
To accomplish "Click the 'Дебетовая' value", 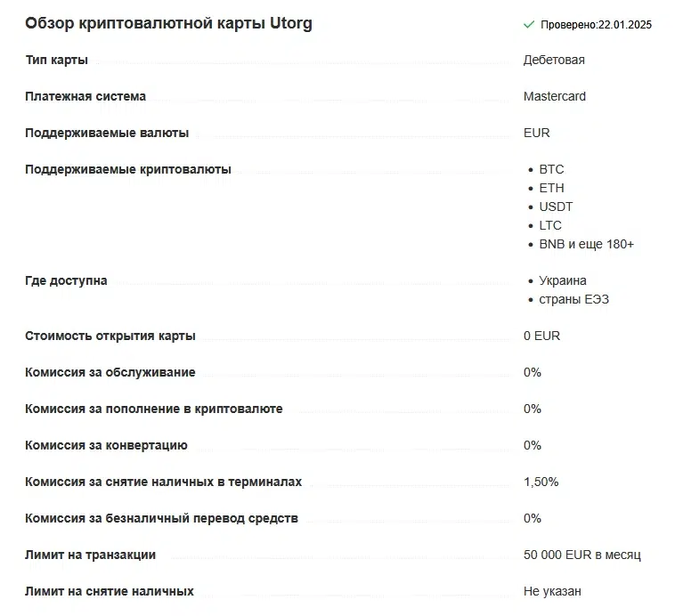I will point(554,60).
